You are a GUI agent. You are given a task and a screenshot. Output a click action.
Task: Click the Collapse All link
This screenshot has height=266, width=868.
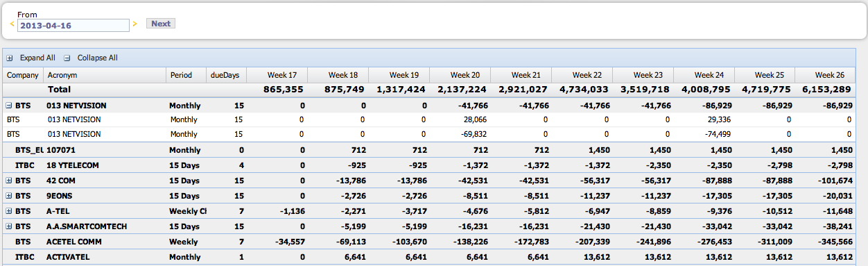(x=97, y=58)
